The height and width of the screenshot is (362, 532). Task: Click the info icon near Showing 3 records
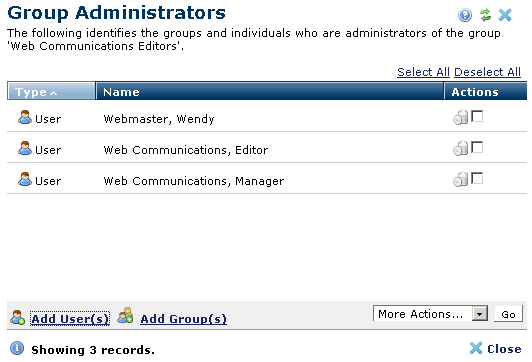(x=17, y=348)
